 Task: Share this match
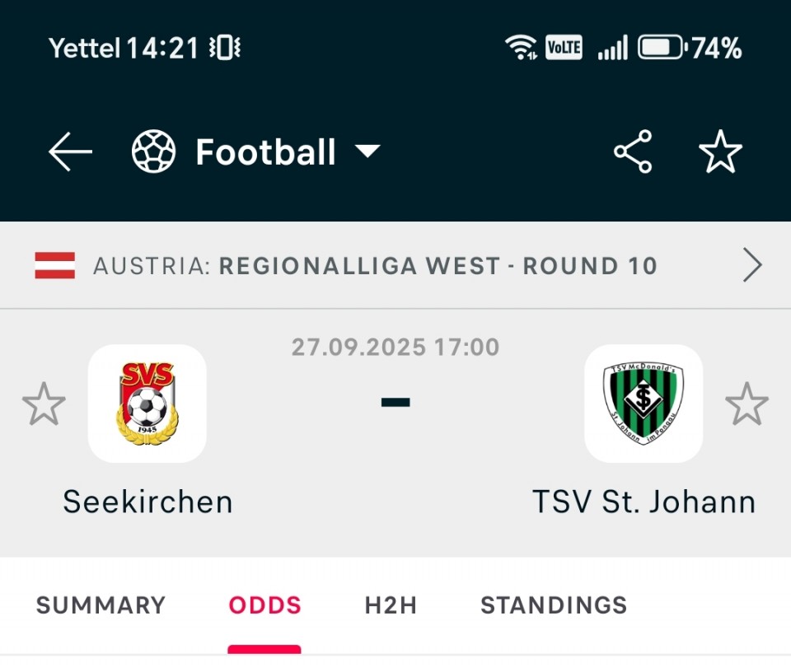coord(633,152)
